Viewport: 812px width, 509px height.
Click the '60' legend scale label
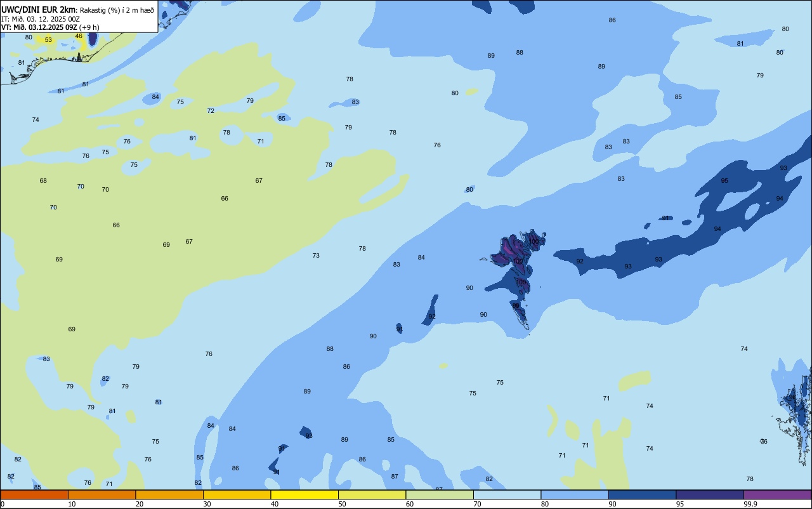[409, 504]
